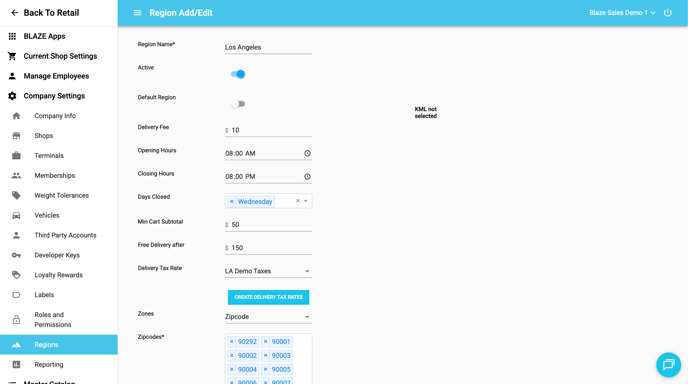The height and width of the screenshot is (384, 688).
Task: Enable the Default Region switch
Action: [238, 104]
